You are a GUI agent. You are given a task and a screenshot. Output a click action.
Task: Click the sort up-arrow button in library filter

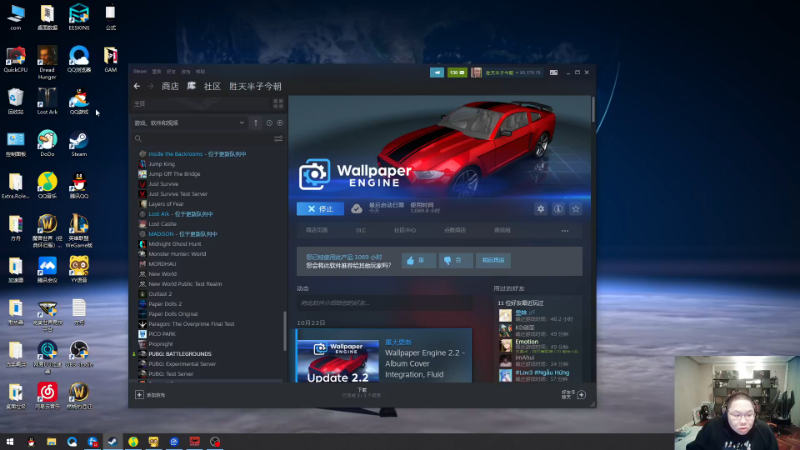(x=256, y=123)
